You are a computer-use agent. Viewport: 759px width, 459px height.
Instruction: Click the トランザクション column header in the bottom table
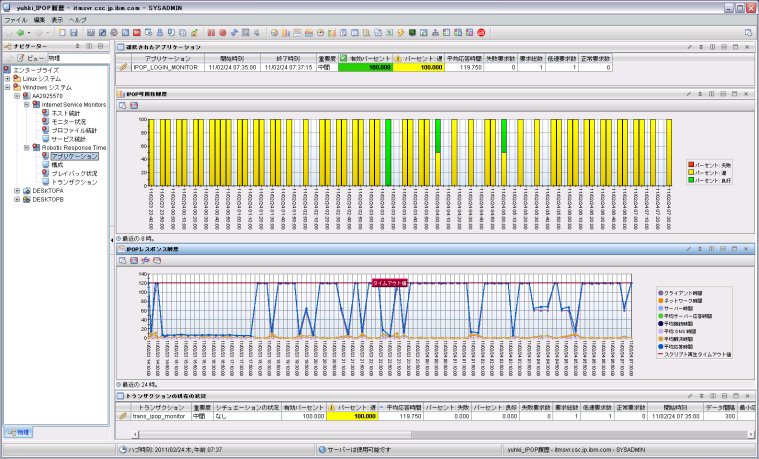pyautogui.click(x=161, y=408)
